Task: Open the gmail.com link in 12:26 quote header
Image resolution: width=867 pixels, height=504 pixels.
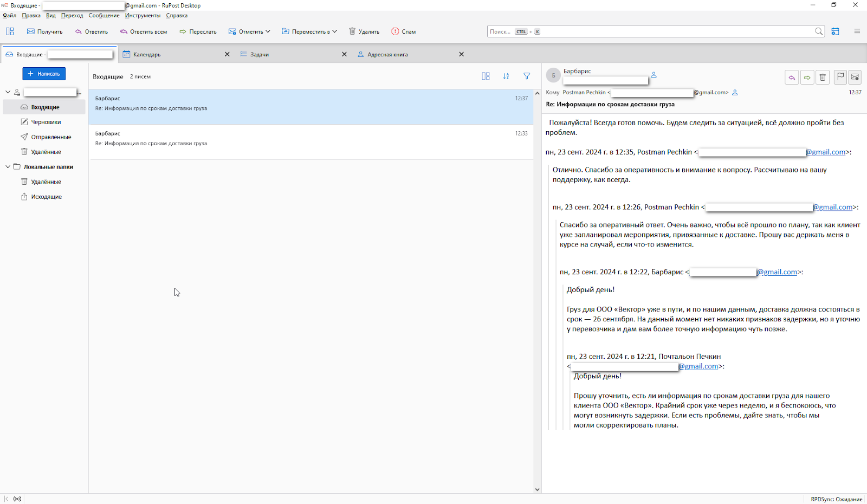Action: (x=833, y=207)
